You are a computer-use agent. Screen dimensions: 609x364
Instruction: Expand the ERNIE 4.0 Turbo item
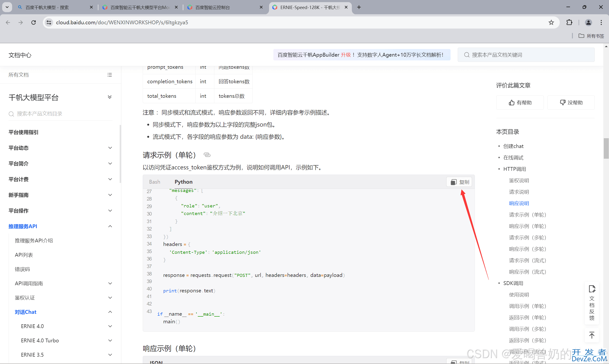(x=110, y=340)
